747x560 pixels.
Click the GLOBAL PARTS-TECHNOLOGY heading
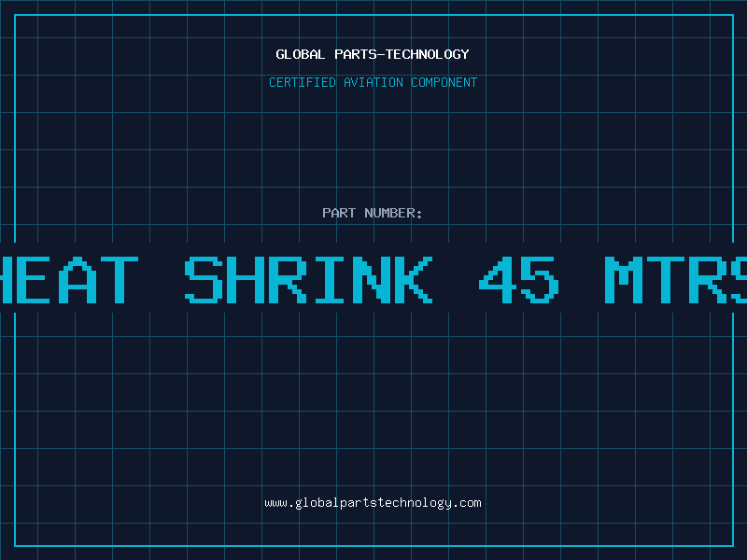(x=373, y=54)
